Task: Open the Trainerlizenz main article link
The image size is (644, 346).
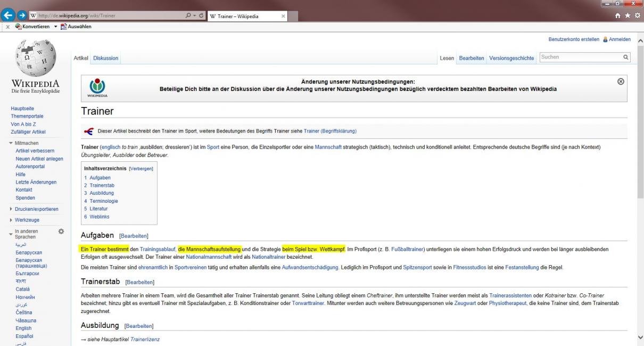Action: click(145, 339)
